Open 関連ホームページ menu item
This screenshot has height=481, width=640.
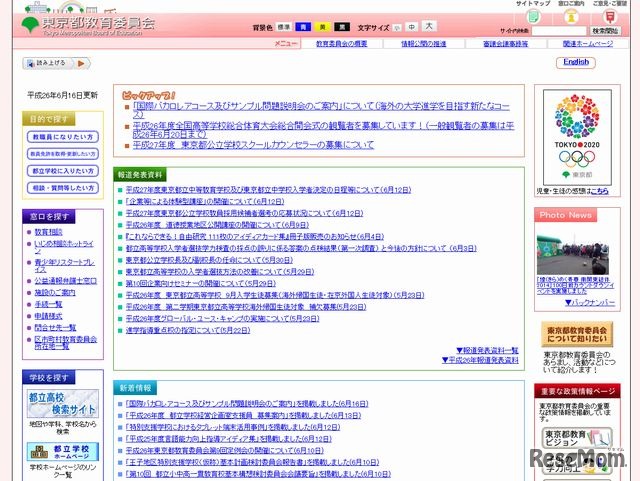588,44
